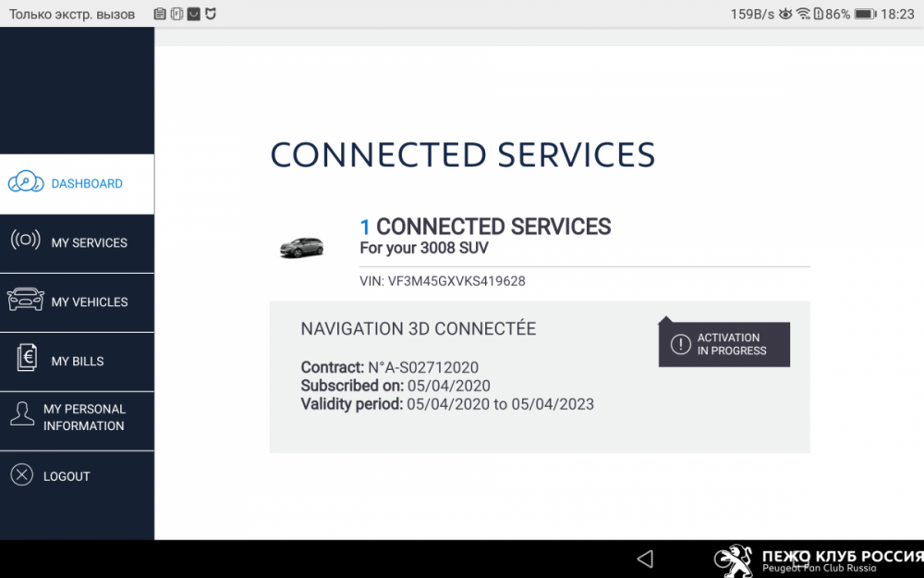
Task: Tap the navigation back arrow at the bottom
Action: tap(645, 558)
